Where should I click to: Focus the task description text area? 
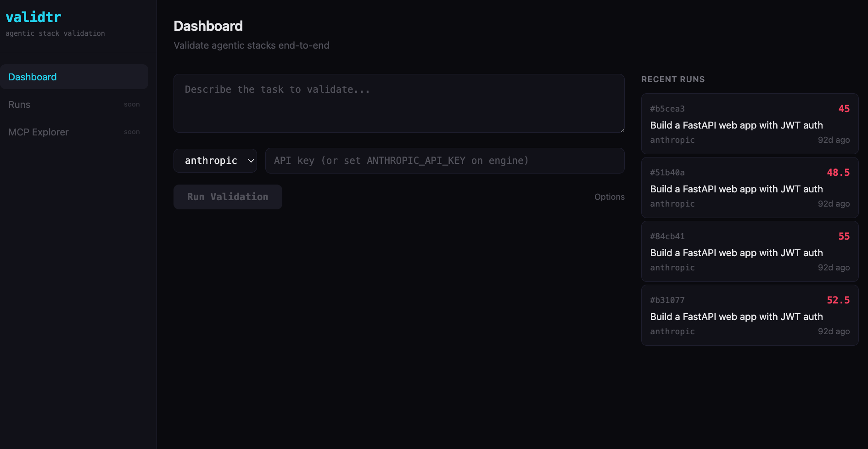pyautogui.click(x=399, y=103)
